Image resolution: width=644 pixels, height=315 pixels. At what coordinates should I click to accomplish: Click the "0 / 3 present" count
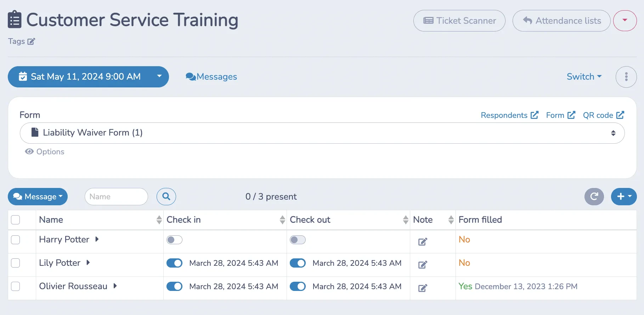pyautogui.click(x=271, y=197)
